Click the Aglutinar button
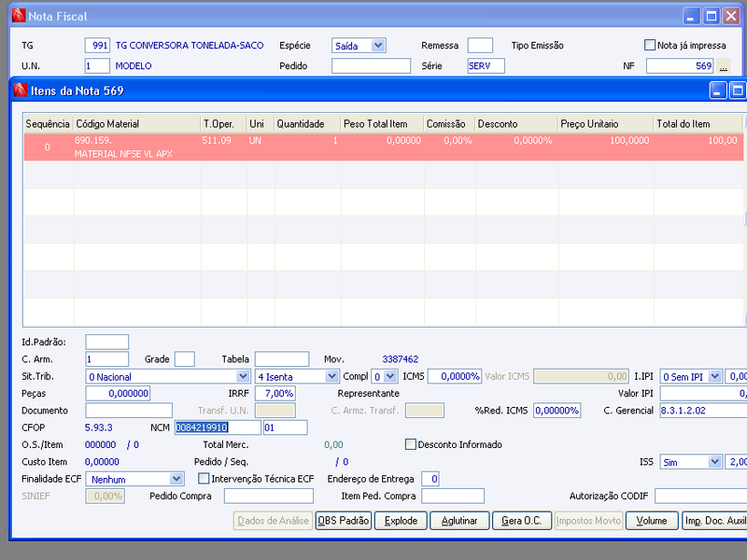The image size is (747, 560). [458, 521]
